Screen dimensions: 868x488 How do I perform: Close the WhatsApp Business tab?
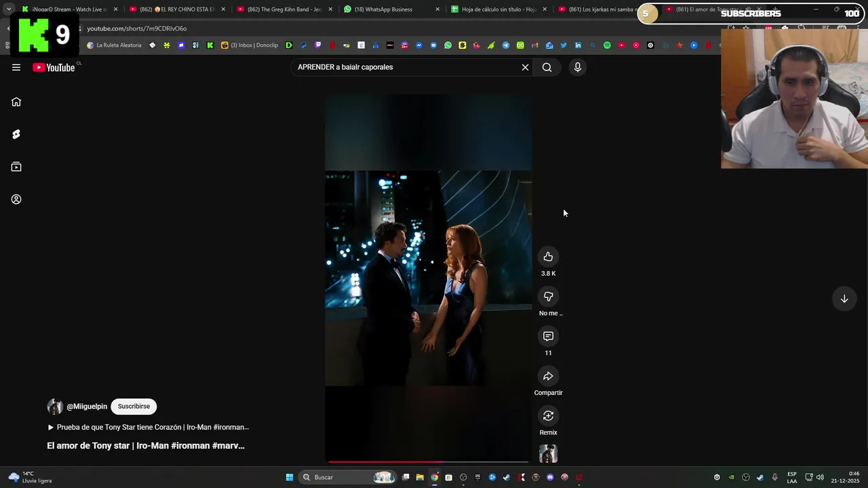(x=437, y=9)
